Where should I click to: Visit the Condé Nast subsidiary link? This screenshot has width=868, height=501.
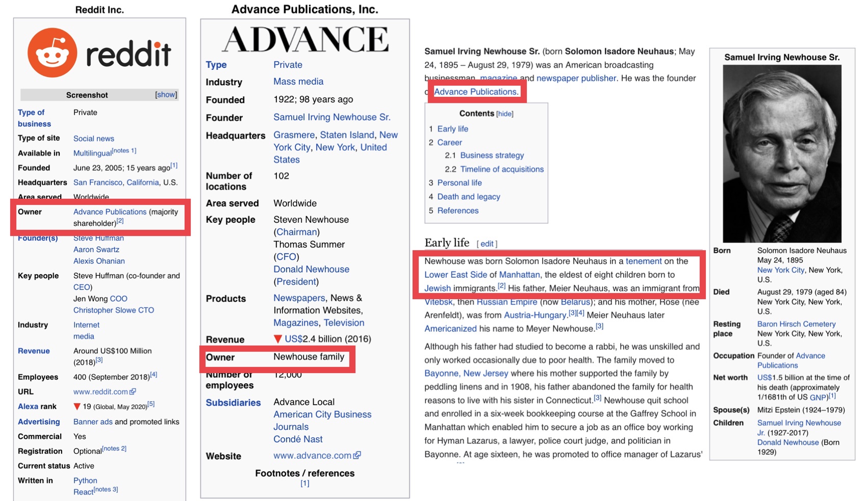[x=298, y=439]
